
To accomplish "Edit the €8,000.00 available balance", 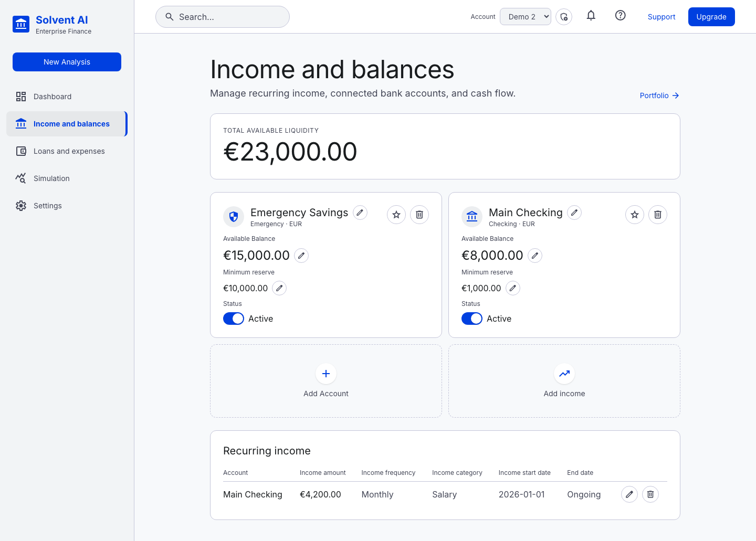I will 535,256.
